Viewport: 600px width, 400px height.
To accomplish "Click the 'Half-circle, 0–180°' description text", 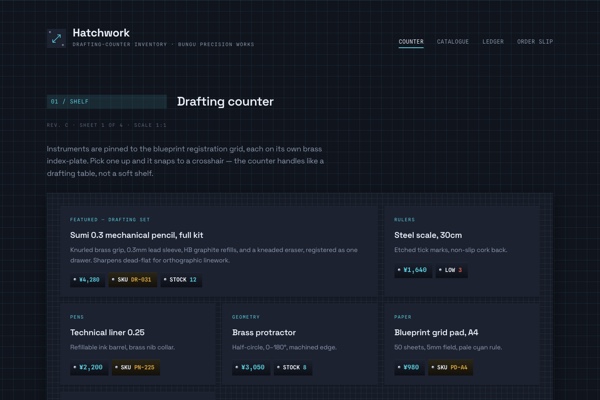I will pyautogui.click(x=284, y=348).
